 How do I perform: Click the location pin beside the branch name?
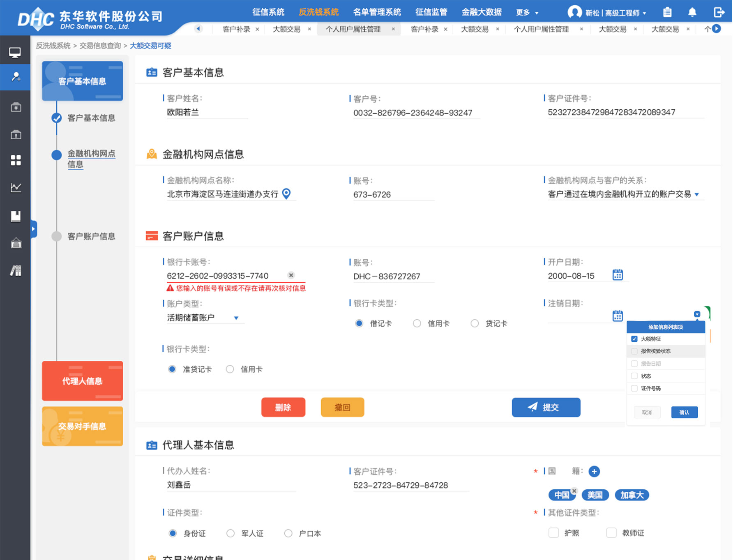[x=287, y=194]
